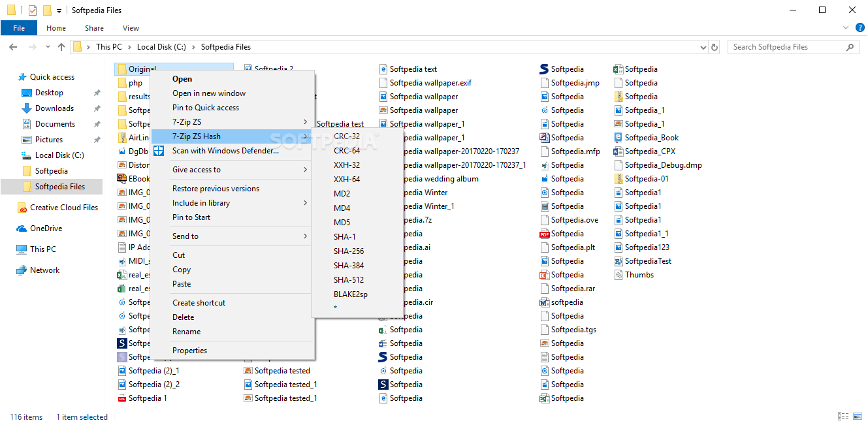Viewport: 868px width, 425px height.
Task: Select the Softpedia.mfp file
Action: (x=570, y=151)
